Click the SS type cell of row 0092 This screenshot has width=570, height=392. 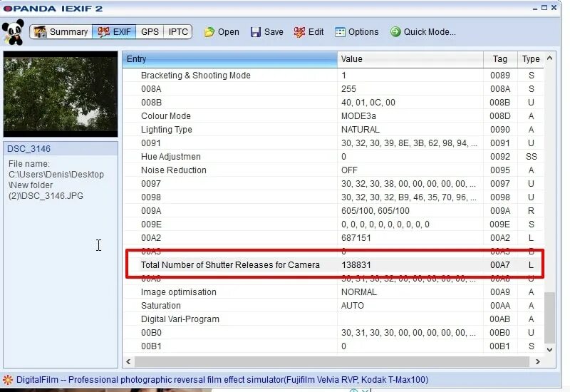coord(531,157)
